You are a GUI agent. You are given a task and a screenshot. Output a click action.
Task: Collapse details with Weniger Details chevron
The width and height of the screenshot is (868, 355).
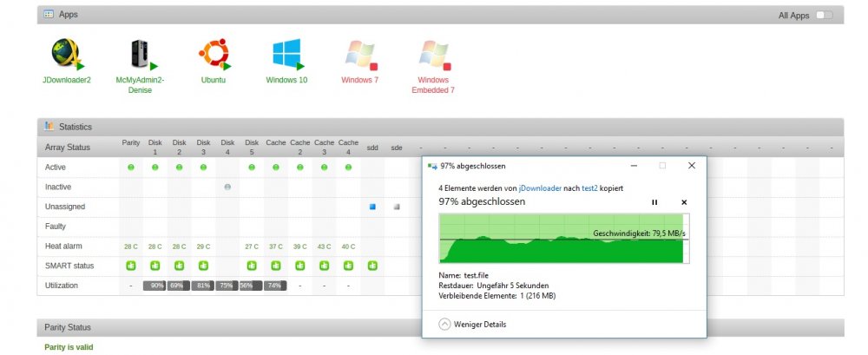click(444, 325)
